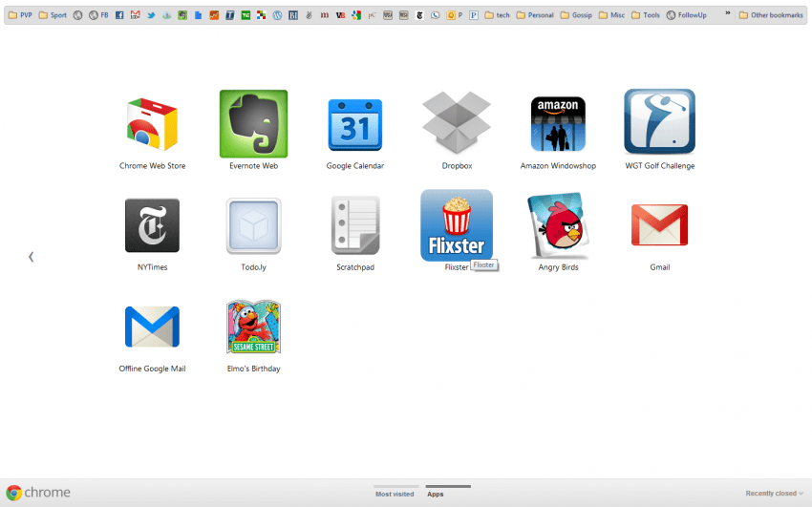Launch the Todo.ly app

point(254,225)
